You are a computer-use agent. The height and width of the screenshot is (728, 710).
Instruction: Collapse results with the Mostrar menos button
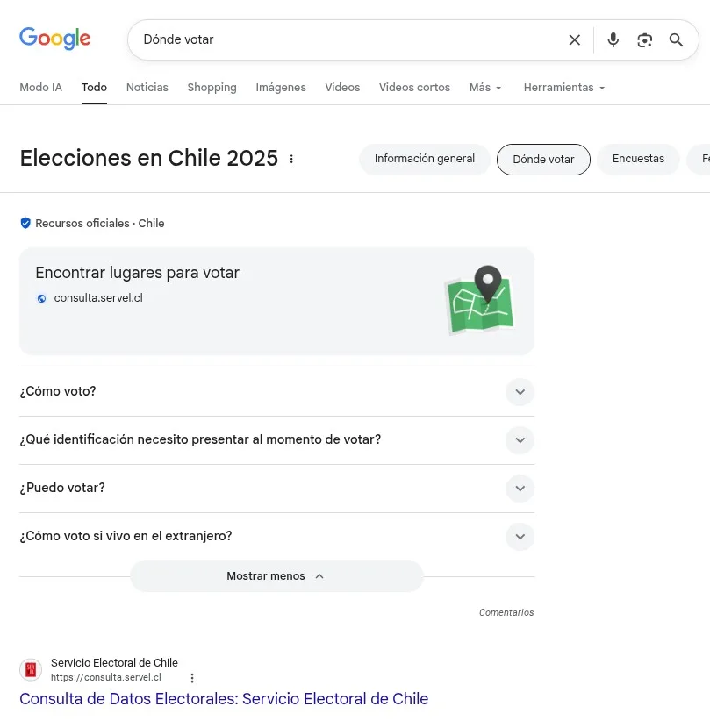tap(276, 576)
